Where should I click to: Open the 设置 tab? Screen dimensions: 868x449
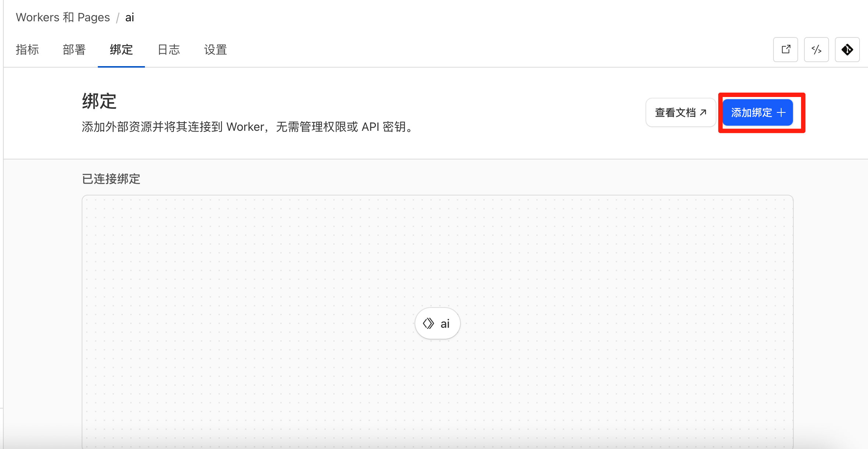coord(216,50)
